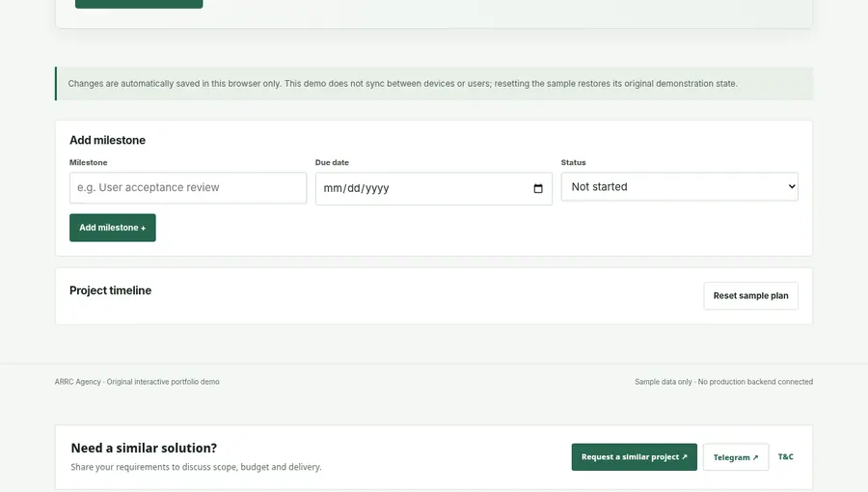Image resolution: width=868 pixels, height=492 pixels.
Task: Open the calendar picker in Due date field
Action: point(537,189)
